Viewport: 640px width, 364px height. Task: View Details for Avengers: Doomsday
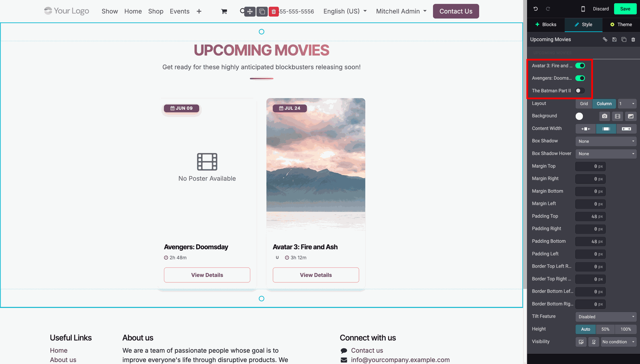click(207, 275)
